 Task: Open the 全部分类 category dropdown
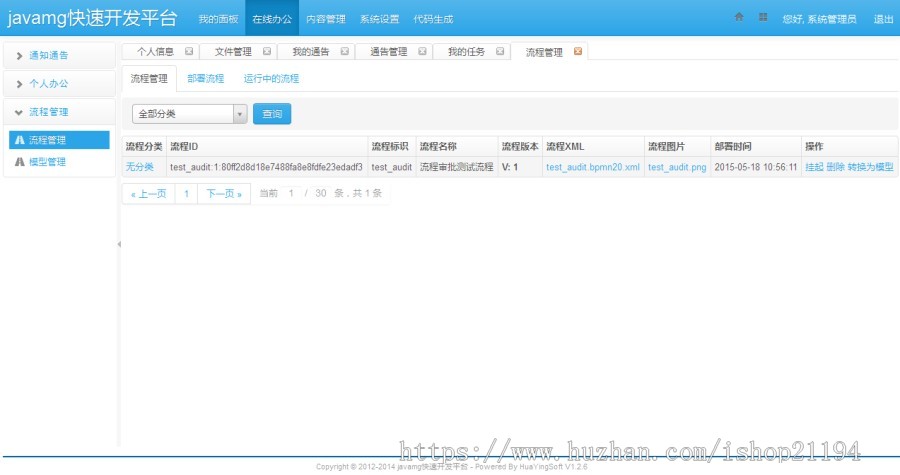[189, 114]
